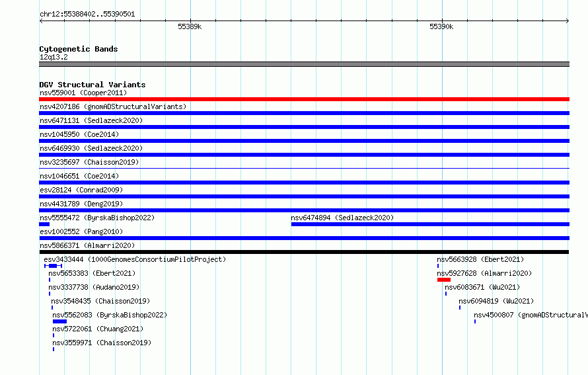Click the 55390k ruler label
The width and height of the screenshot is (588, 375).
coord(441,26)
